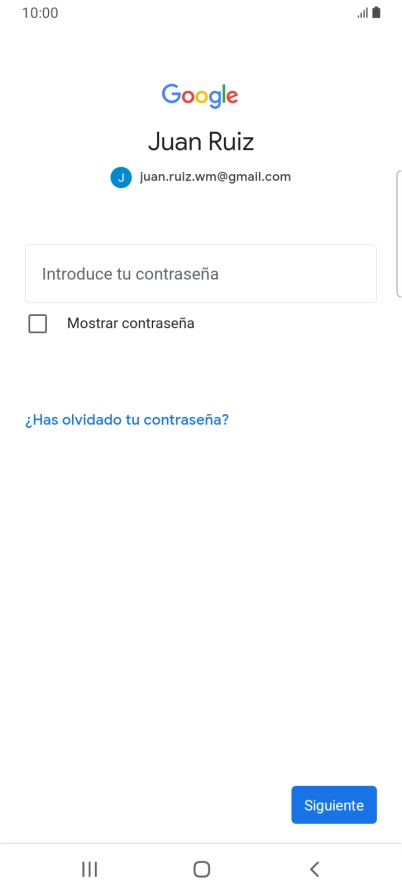The image size is (402, 893).
Task: Tap the 10:00 clock in status bar
Action: pos(40,13)
